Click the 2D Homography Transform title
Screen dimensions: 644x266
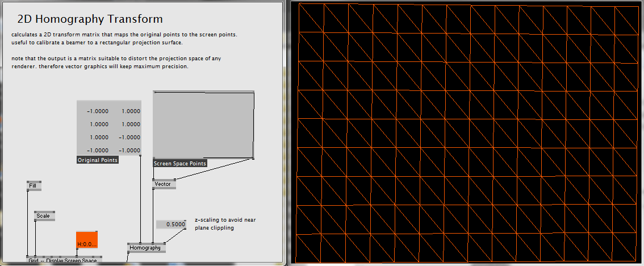pyautogui.click(x=90, y=19)
